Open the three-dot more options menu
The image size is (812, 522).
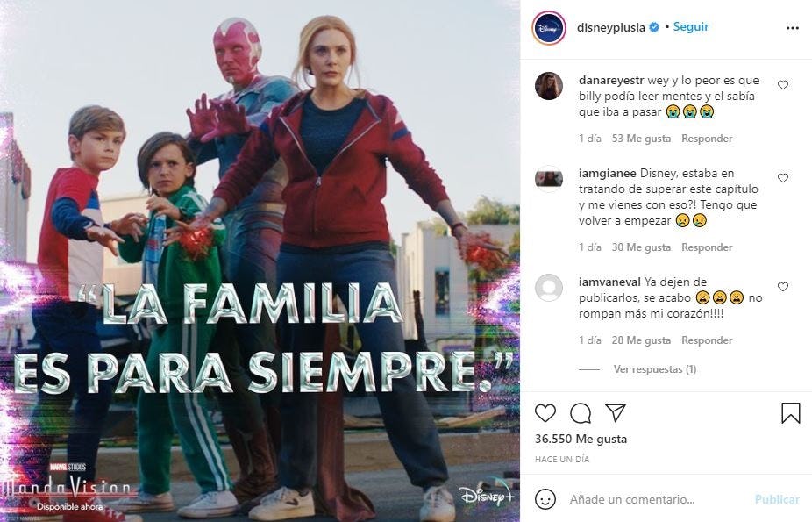click(x=793, y=28)
